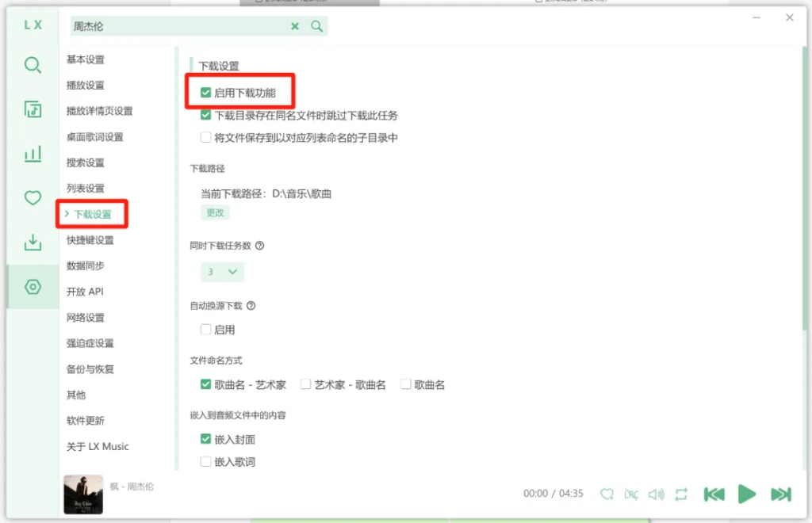Enable 自动换源下载 启用 checkbox
Image resolution: width=812 pixels, height=523 pixels.
click(205, 330)
